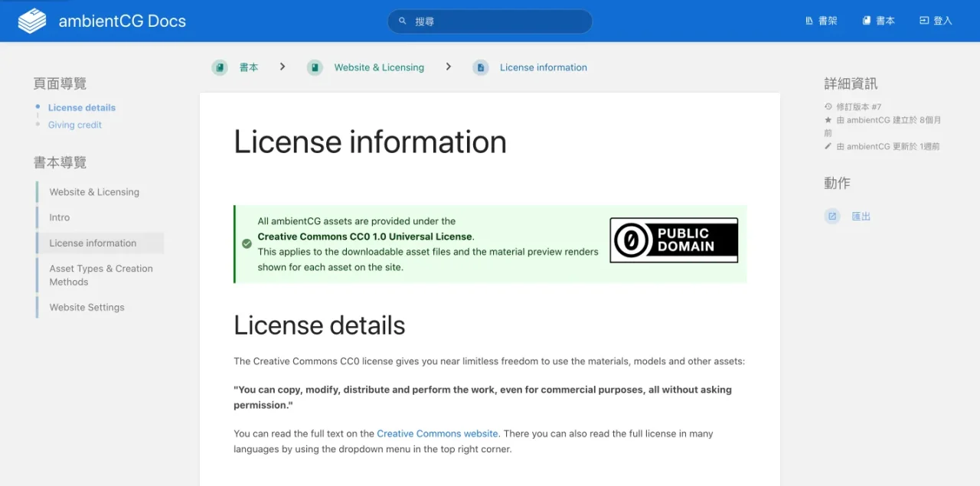The image size is (980, 486).
Task: Open Website & Licensing in book navigation
Action: (94, 192)
